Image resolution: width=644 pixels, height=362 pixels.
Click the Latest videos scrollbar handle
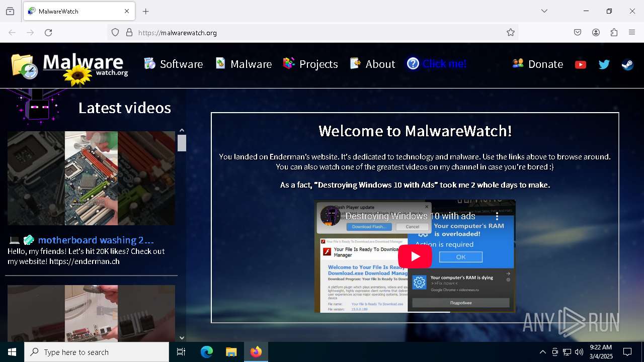[x=182, y=143]
